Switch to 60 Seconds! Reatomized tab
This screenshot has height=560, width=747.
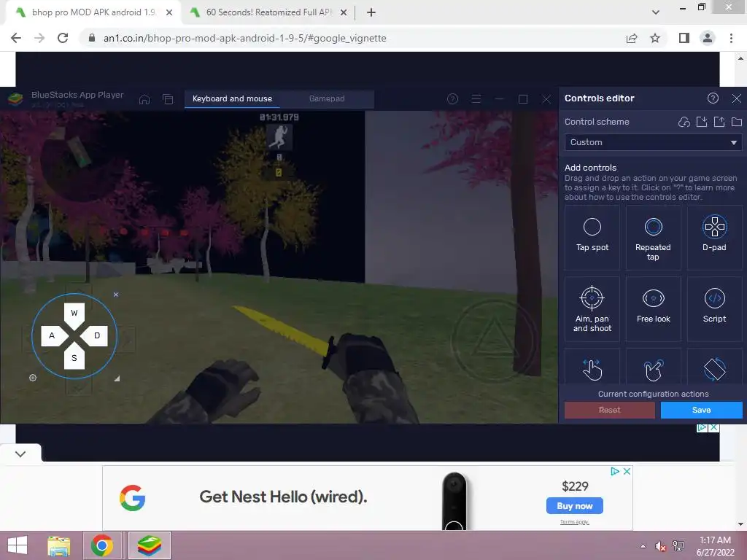268,12
